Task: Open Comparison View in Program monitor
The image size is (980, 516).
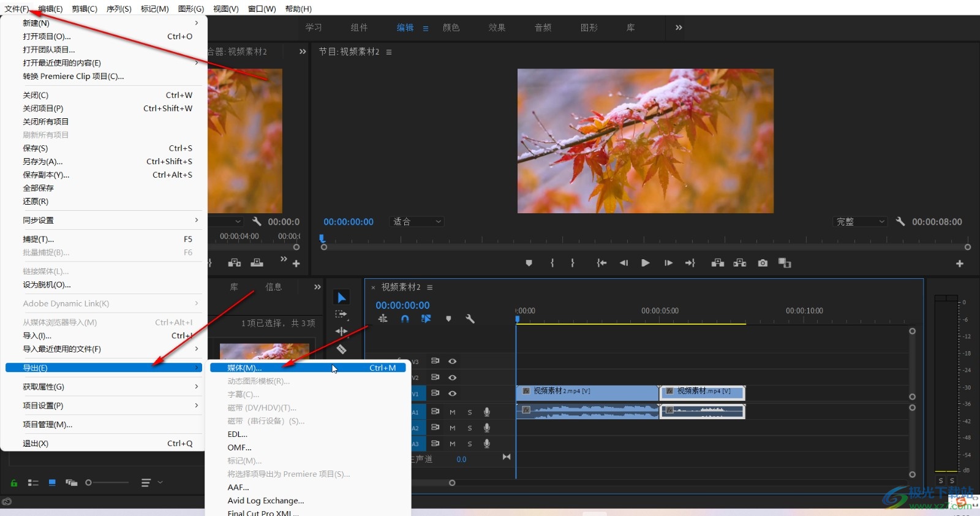Action: (785, 263)
